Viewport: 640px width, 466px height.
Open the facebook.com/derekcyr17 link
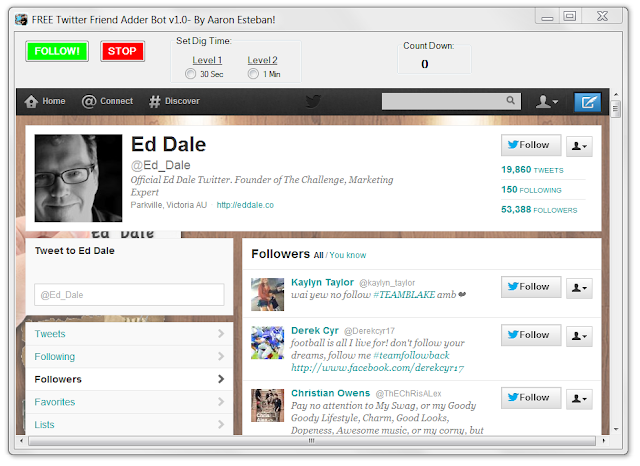pyautogui.click(x=378, y=368)
